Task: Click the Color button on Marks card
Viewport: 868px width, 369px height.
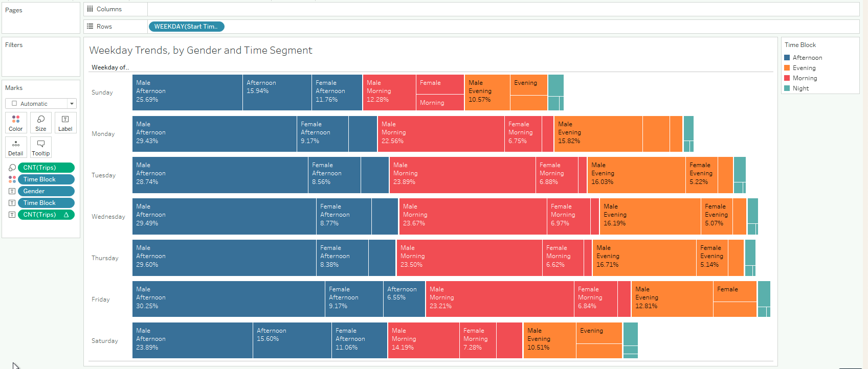Action: 16,123
